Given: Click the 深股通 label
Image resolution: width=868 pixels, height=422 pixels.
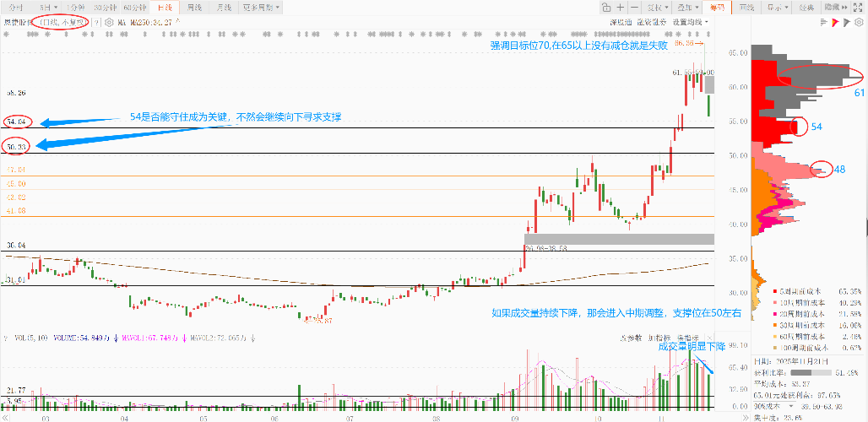Looking at the screenshot, I should click(620, 23).
